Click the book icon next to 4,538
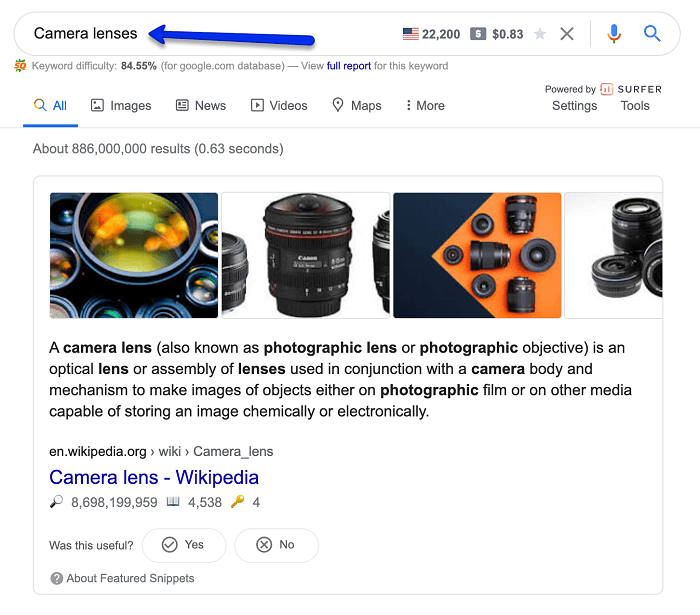 [x=173, y=502]
